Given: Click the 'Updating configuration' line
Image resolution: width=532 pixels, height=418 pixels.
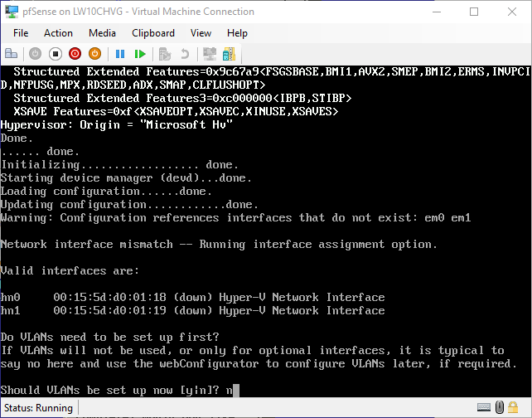Looking at the screenshot, I should (129, 205).
